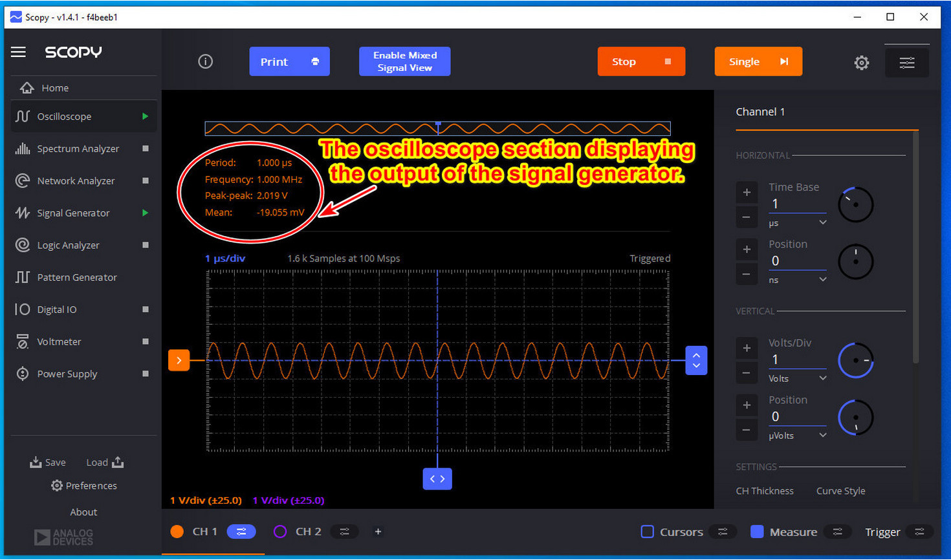Screen dimensions: 951x560
Task: Decrease Time Base with minus button
Action: pos(747,217)
